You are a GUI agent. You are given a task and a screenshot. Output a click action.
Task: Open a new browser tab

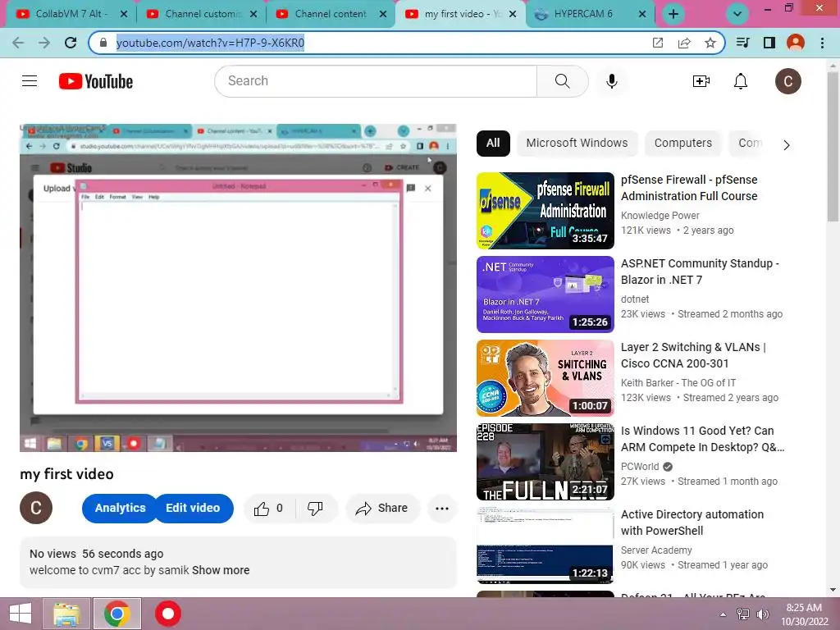pos(673,15)
